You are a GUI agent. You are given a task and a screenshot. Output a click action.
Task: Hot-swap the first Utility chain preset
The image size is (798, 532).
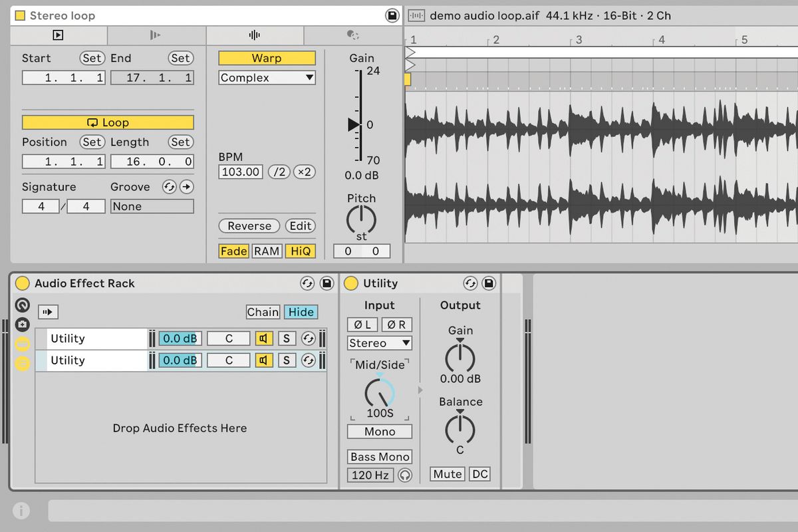[x=308, y=338]
